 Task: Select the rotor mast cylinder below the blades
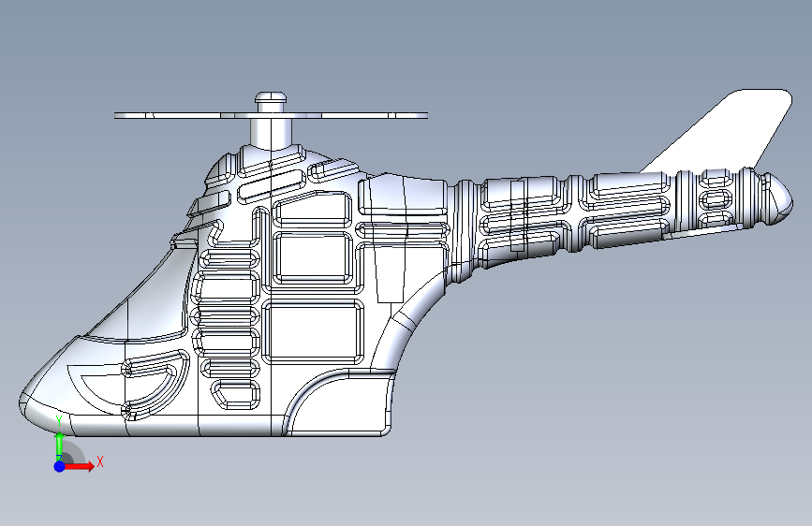[271, 133]
